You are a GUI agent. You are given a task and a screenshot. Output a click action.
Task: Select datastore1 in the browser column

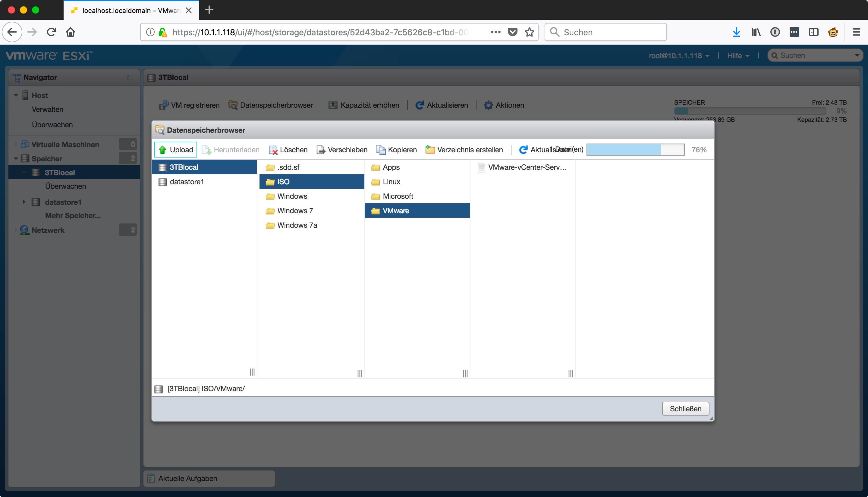[x=204, y=182]
